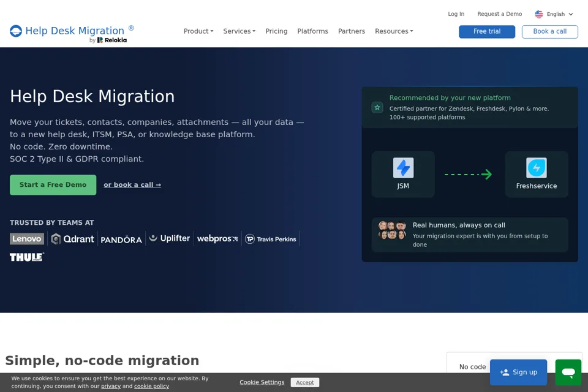The width and height of the screenshot is (588, 392).
Task: Open the Platforms menu item
Action: [x=313, y=31]
